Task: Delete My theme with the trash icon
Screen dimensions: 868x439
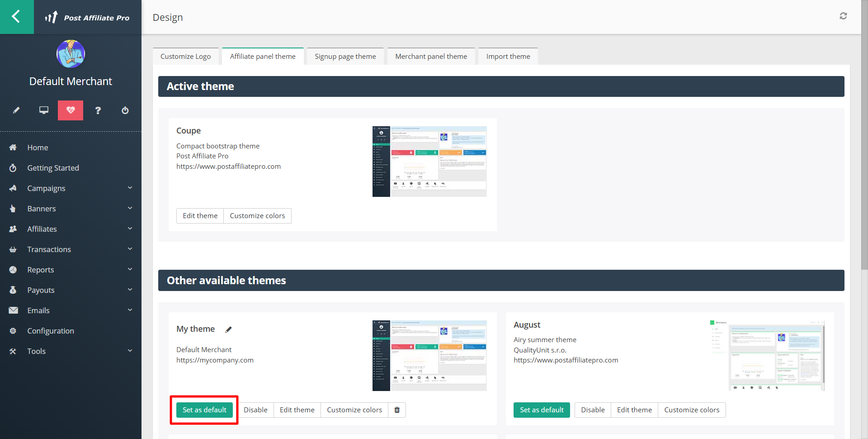Action: 397,410
